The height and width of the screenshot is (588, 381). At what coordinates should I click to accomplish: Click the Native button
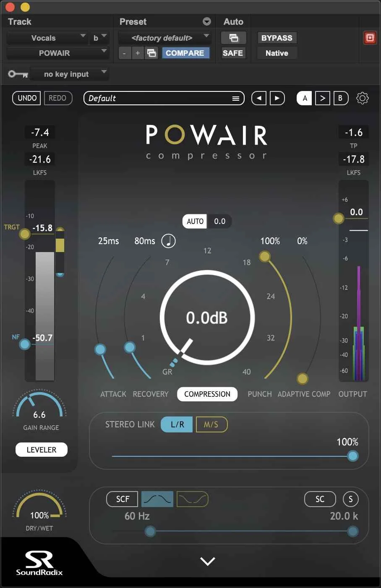(277, 53)
